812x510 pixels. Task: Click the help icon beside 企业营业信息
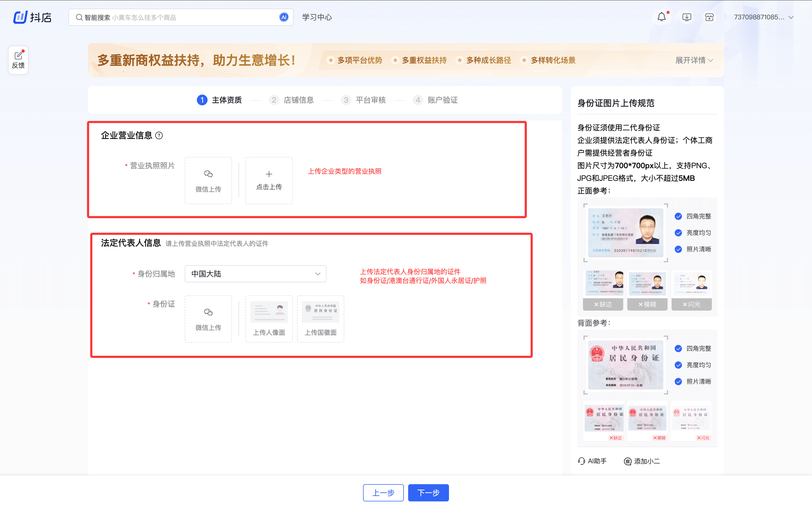click(x=159, y=135)
